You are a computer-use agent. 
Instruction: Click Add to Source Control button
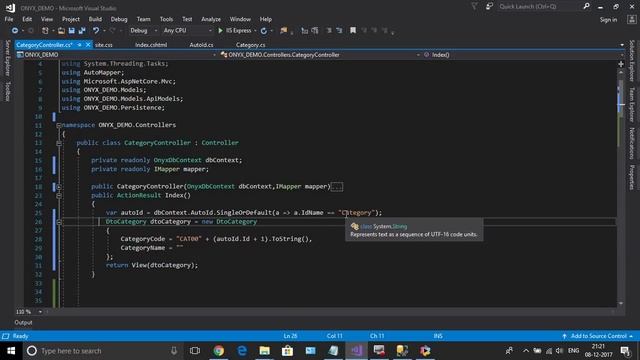coord(598,336)
